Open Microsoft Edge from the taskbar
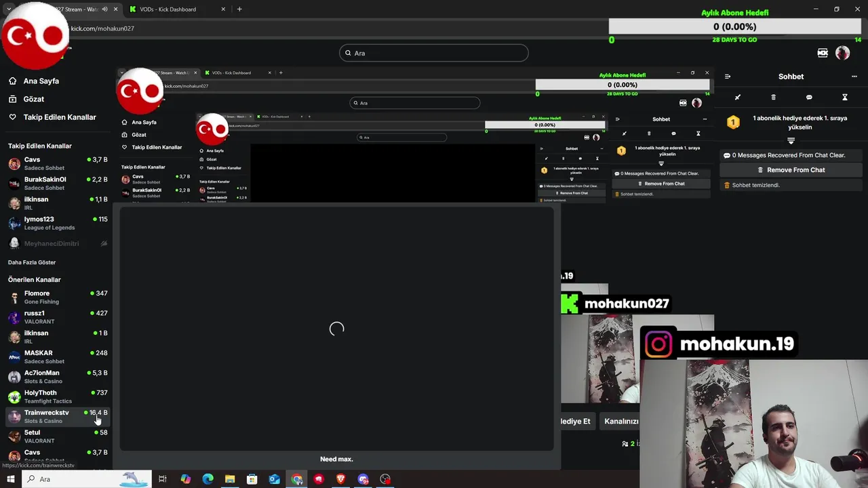Viewport: 868px width, 488px height. point(208,479)
